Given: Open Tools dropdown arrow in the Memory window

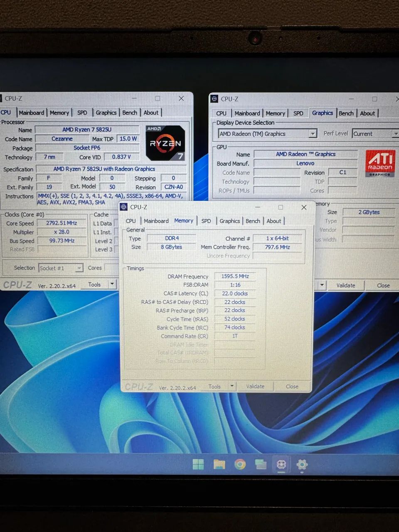Looking at the screenshot, I should (x=232, y=386).
